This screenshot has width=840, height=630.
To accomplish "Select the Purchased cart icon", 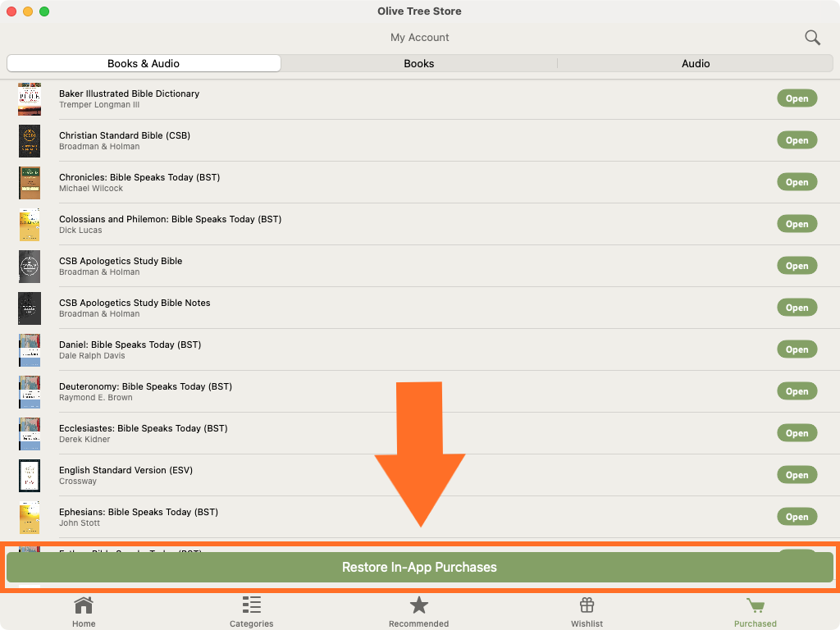I will [x=755, y=606].
